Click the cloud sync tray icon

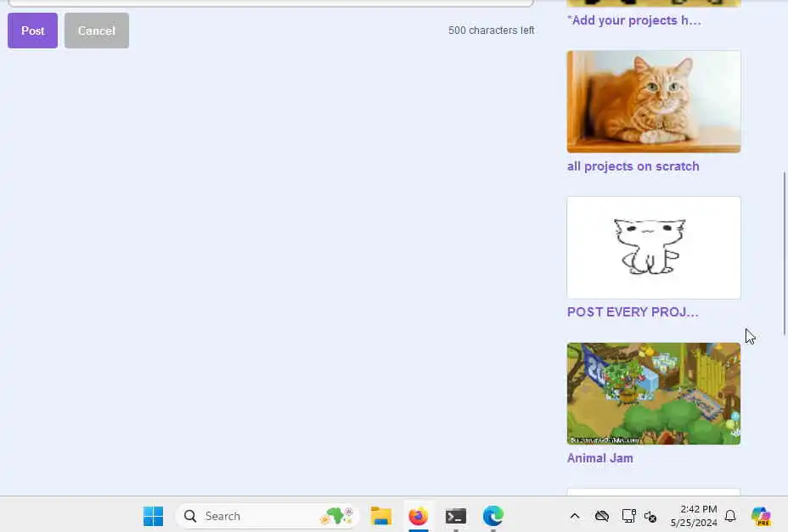602,516
